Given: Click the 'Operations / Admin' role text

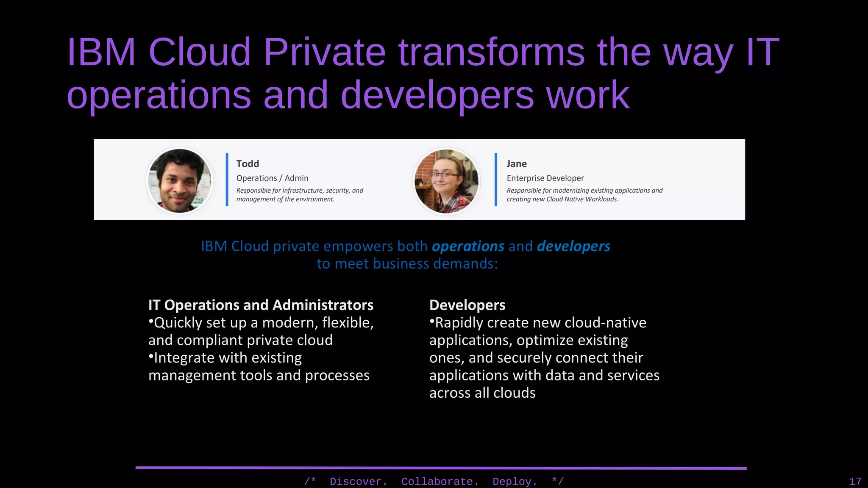Looking at the screenshot, I should tap(272, 178).
